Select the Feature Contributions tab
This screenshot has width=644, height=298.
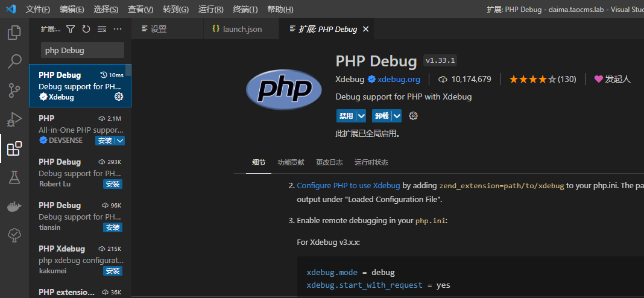291,162
